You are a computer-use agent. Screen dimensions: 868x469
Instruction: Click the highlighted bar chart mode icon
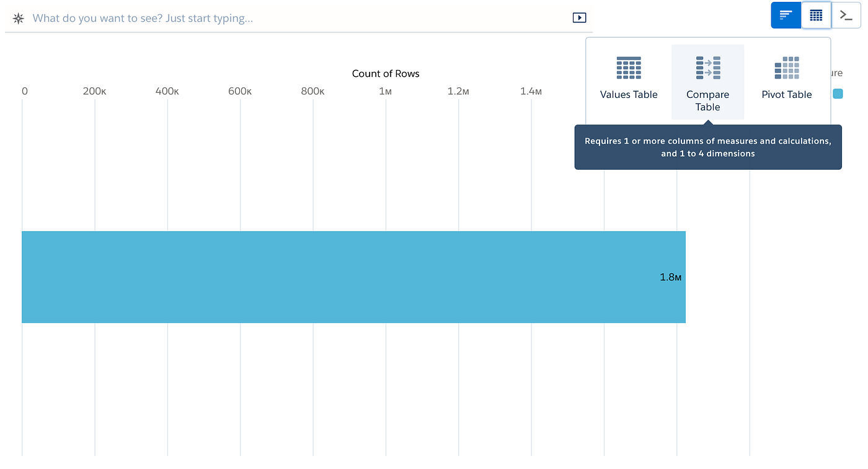(786, 15)
